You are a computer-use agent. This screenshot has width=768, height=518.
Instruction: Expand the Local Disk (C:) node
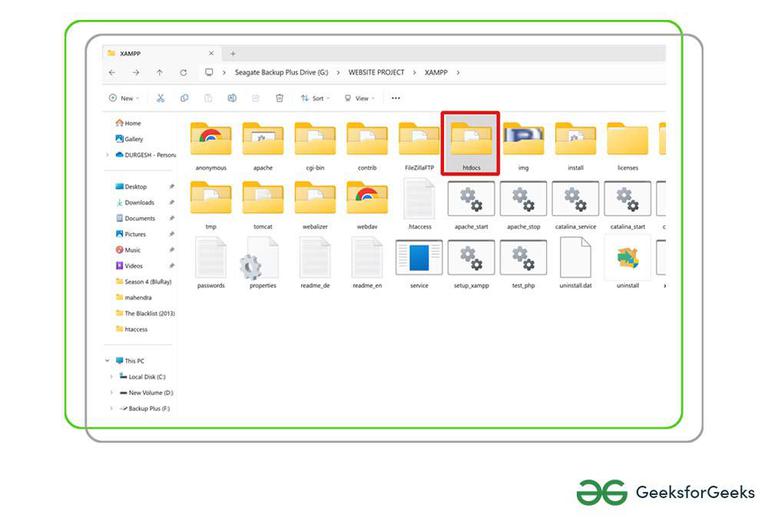111,377
